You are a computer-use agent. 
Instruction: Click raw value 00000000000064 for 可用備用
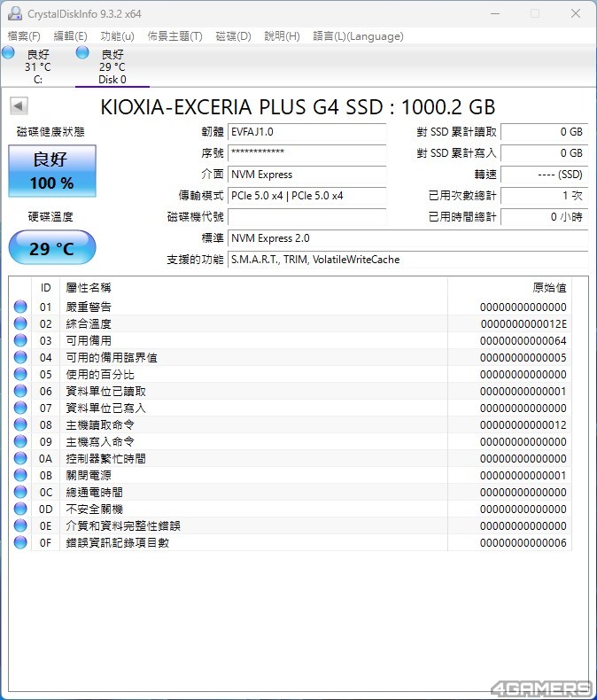click(x=523, y=341)
